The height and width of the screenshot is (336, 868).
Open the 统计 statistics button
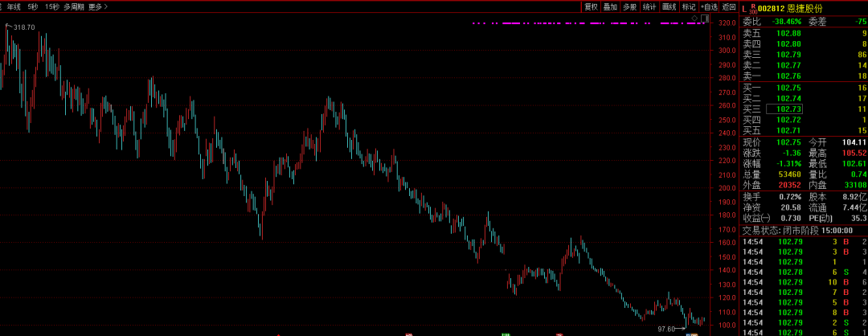pyautogui.click(x=649, y=6)
